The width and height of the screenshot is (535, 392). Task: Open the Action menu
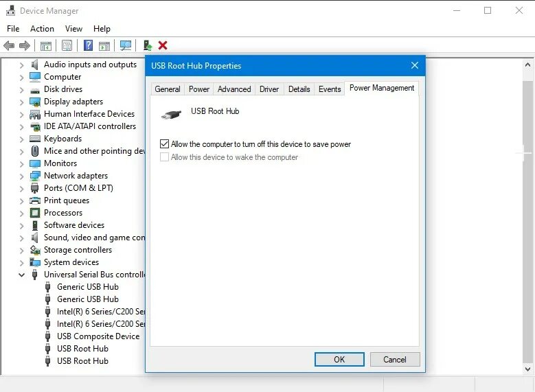42,29
